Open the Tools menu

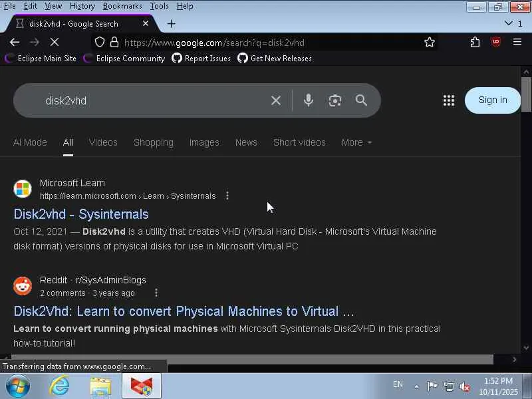[x=159, y=6]
